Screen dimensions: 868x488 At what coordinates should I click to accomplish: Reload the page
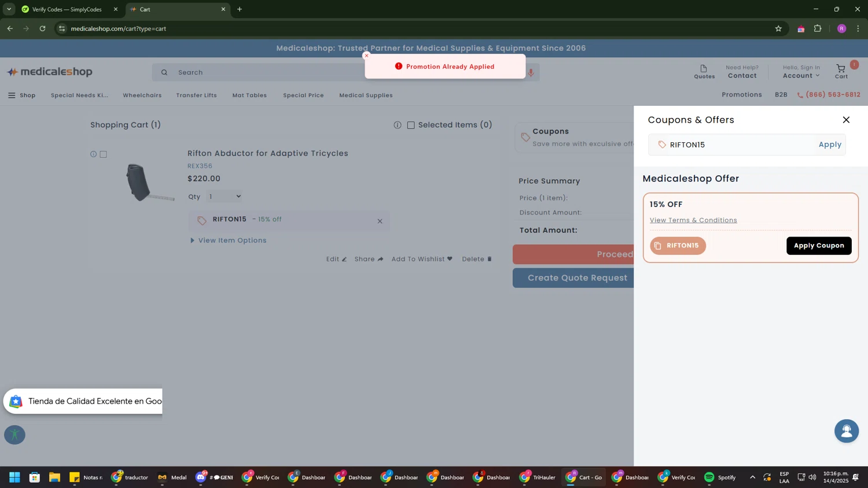click(42, 28)
